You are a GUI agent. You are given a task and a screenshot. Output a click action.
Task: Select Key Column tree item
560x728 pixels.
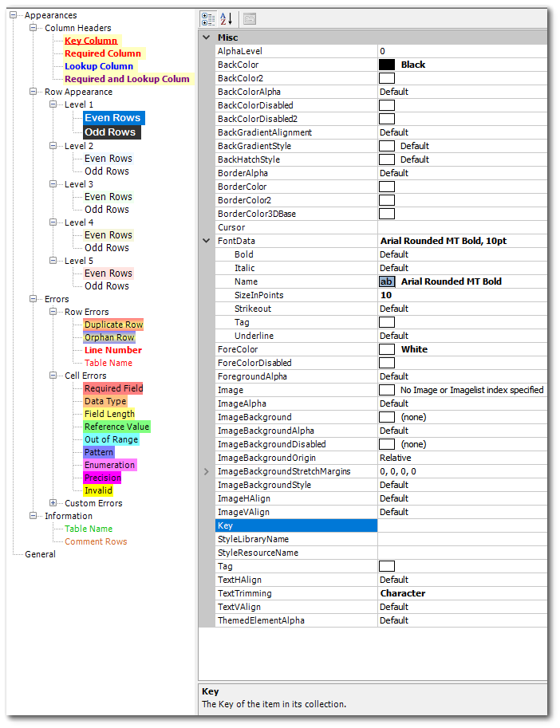coord(91,41)
